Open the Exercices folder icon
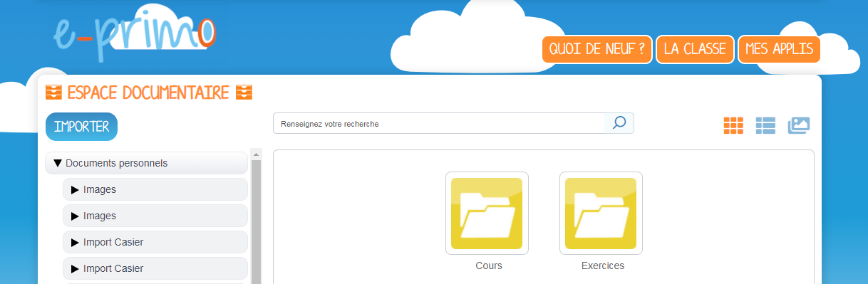 coord(601,214)
